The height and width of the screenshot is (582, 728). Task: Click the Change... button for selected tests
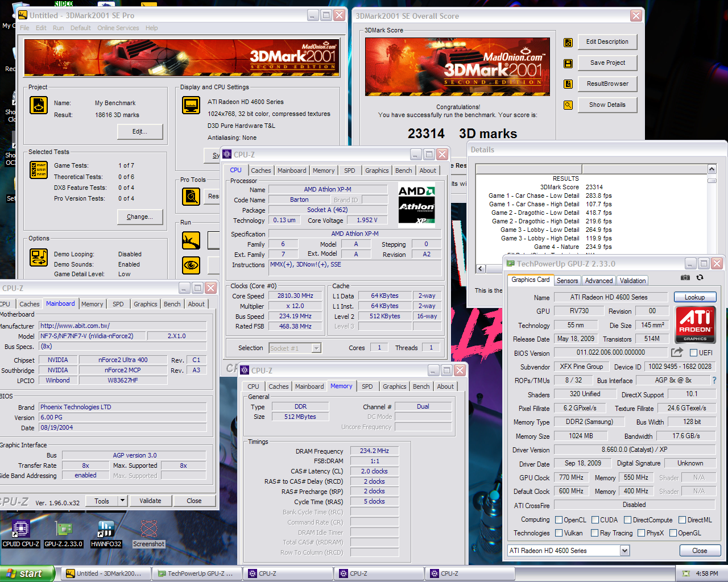coord(140,217)
